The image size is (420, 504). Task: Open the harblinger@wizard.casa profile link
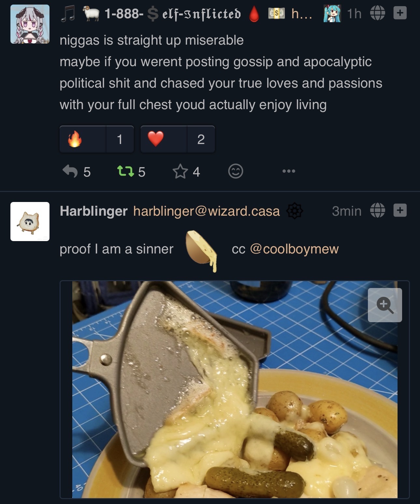pos(206,211)
